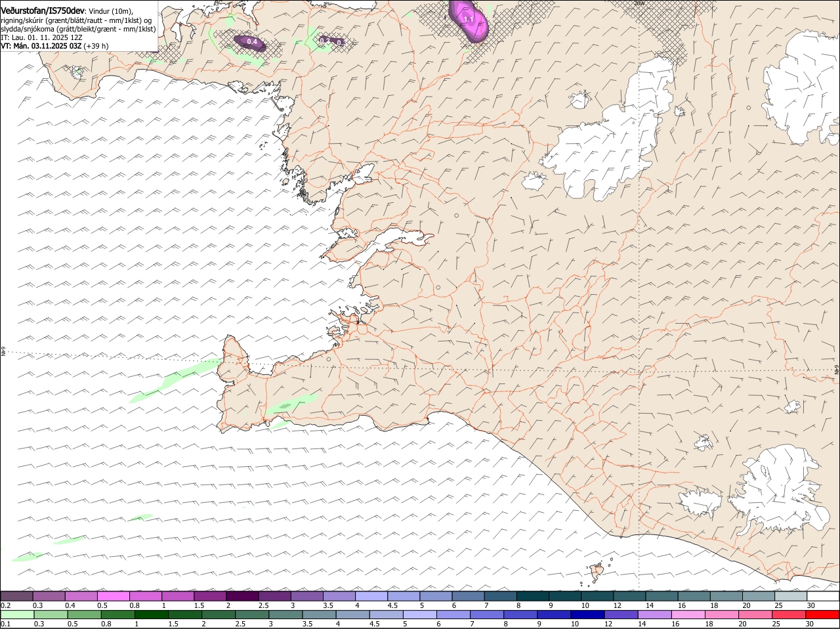Click the VT: Mán. 03.11.2025 03Z valid time
The image size is (840, 629).
coord(41,47)
